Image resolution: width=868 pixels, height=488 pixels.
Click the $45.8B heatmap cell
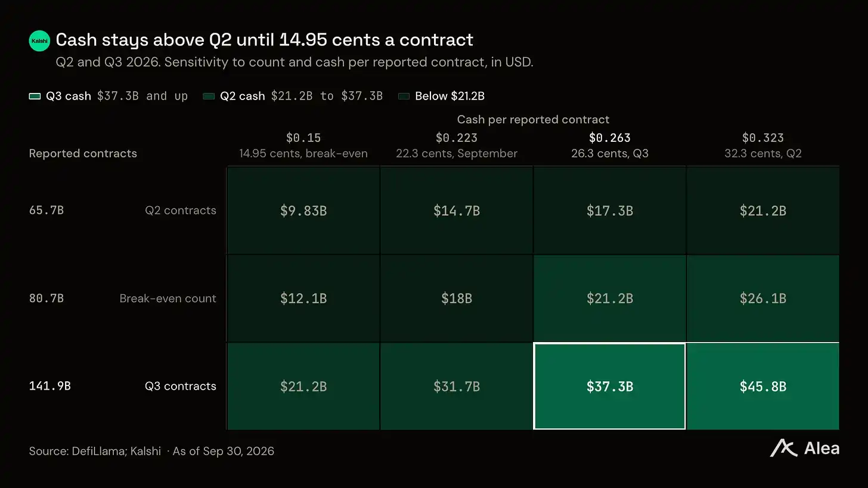pos(762,386)
